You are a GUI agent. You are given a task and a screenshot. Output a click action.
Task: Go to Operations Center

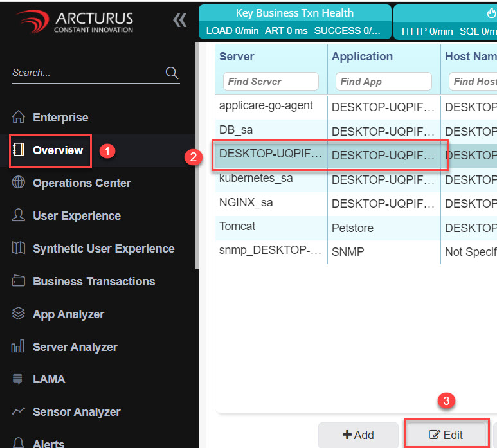coord(82,183)
